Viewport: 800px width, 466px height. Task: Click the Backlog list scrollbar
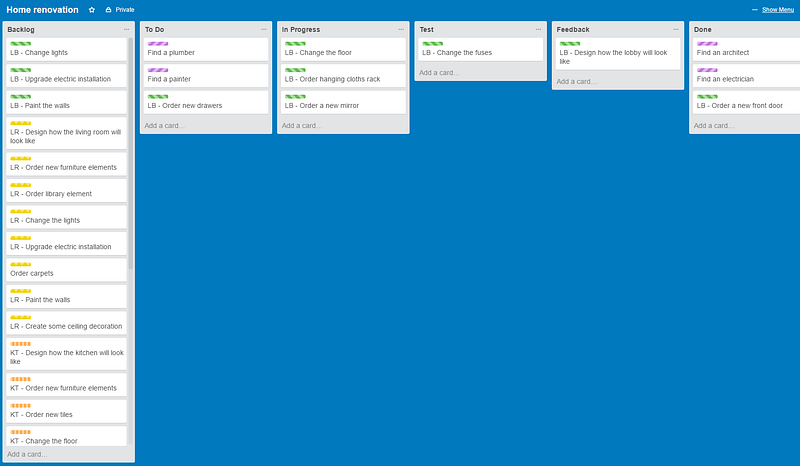tap(131, 153)
